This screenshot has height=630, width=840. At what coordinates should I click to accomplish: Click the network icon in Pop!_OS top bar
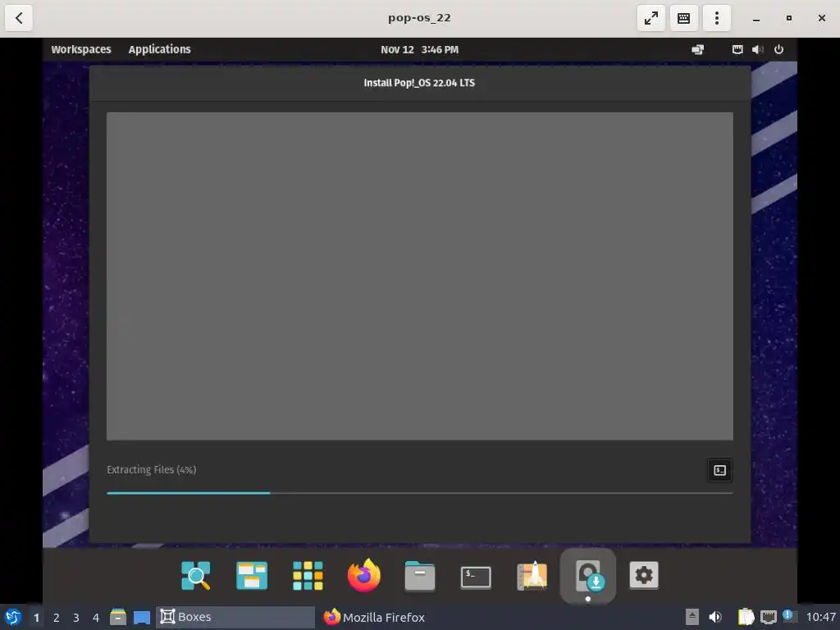tap(737, 49)
